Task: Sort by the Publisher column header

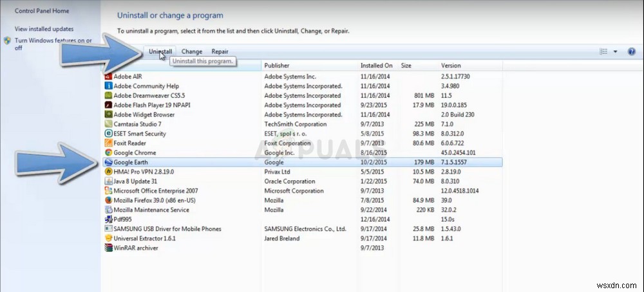Action: point(277,65)
